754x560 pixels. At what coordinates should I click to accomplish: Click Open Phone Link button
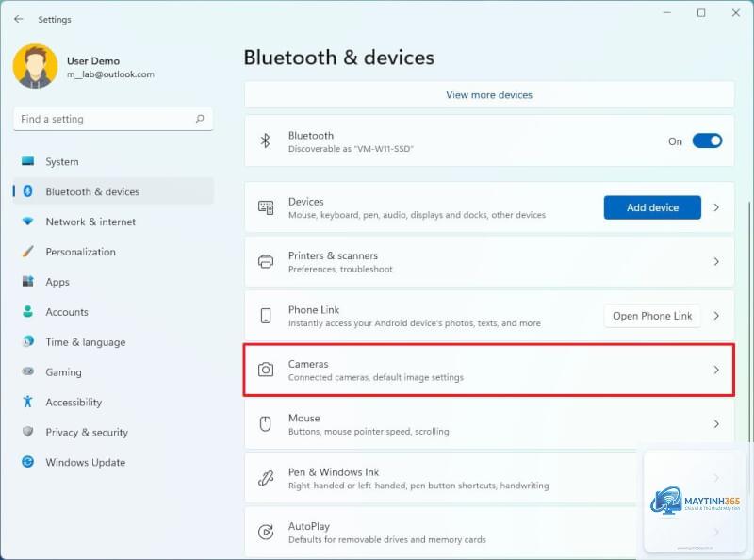pos(652,316)
